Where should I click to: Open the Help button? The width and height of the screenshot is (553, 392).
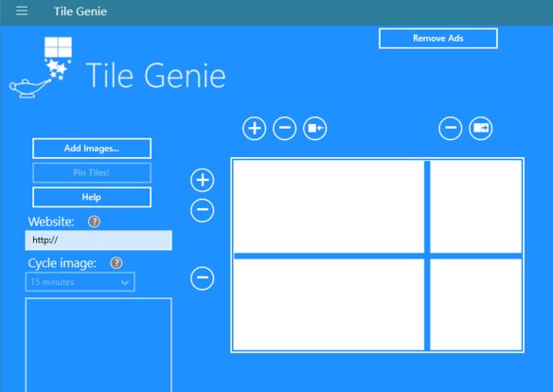click(x=92, y=197)
